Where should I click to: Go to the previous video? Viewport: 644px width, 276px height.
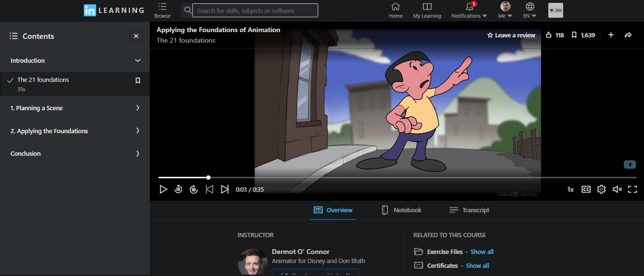point(209,189)
